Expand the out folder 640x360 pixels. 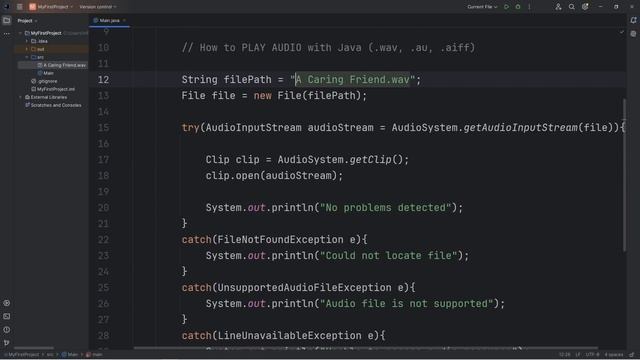pyautogui.click(x=27, y=49)
